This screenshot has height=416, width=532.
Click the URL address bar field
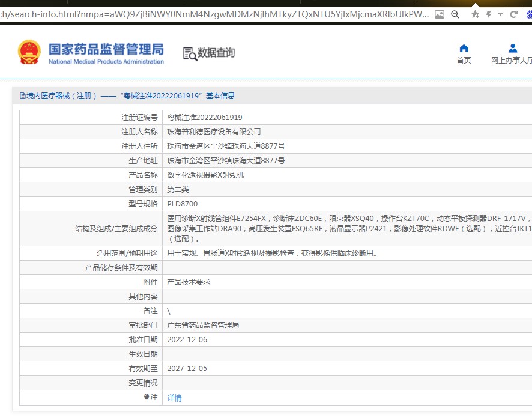[216, 14]
